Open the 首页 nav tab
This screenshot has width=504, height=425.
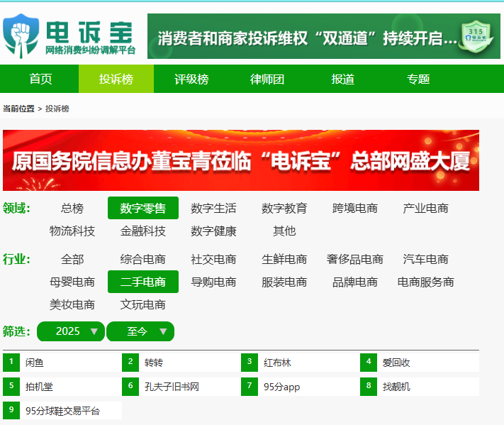tap(40, 79)
